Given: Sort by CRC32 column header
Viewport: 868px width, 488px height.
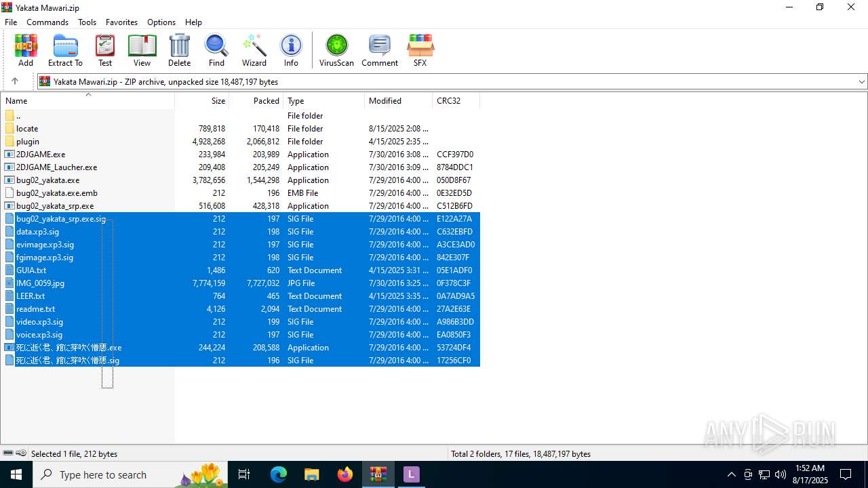Looking at the screenshot, I should pyautogui.click(x=456, y=101).
